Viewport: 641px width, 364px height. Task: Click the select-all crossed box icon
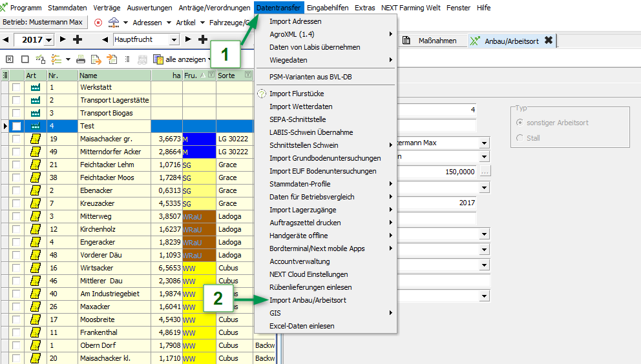[x=9, y=59]
